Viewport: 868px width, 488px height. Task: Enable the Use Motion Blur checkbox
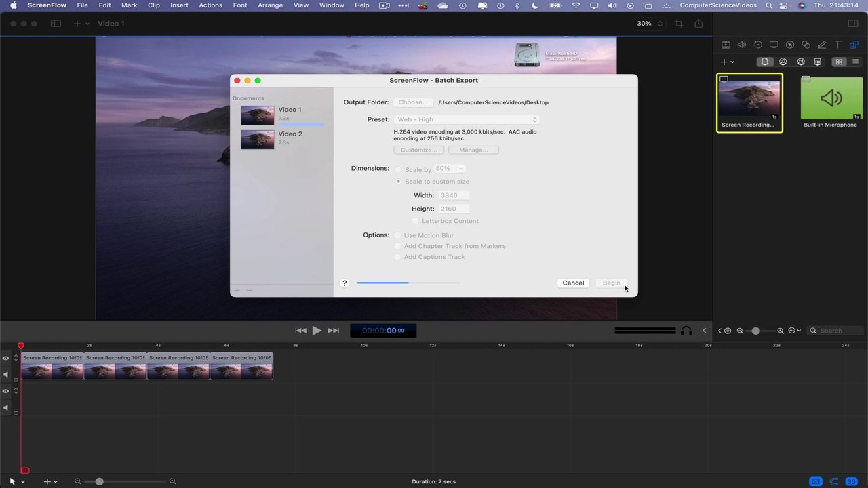tap(397, 235)
